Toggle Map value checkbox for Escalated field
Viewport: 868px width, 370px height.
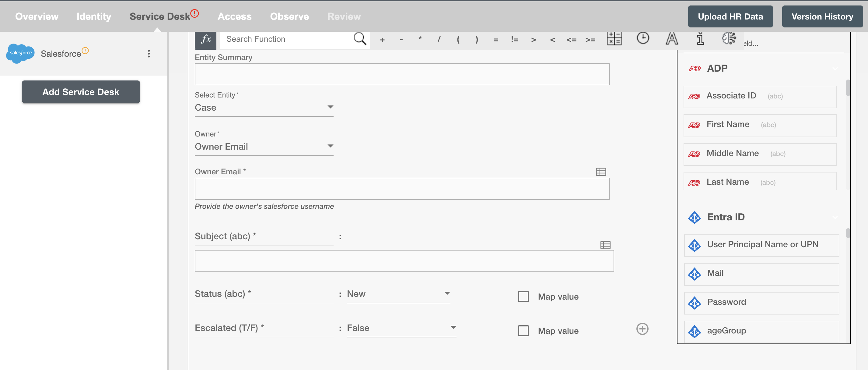523,331
